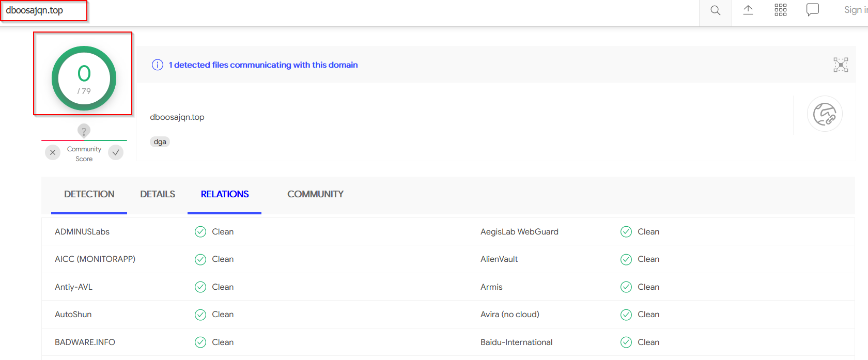Click the info icon beside detected files
This screenshot has height=360, width=868.
pyautogui.click(x=157, y=65)
